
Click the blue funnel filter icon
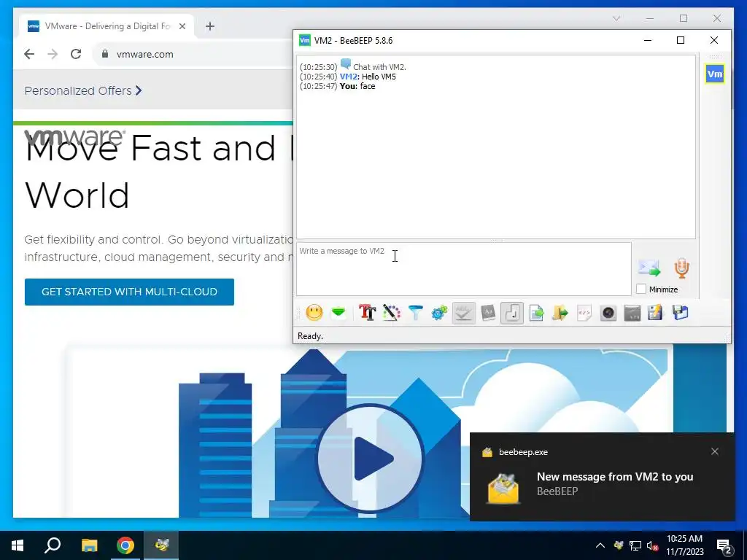click(415, 313)
